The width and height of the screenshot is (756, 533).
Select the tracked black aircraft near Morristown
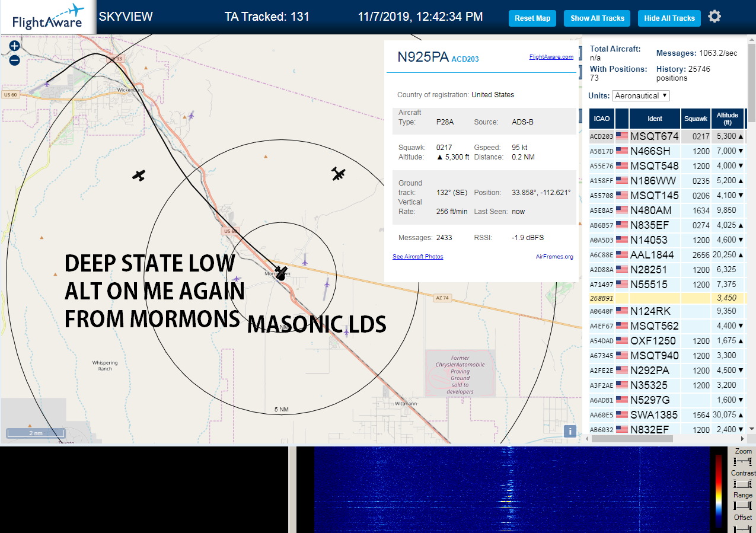click(x=280, y=273)
